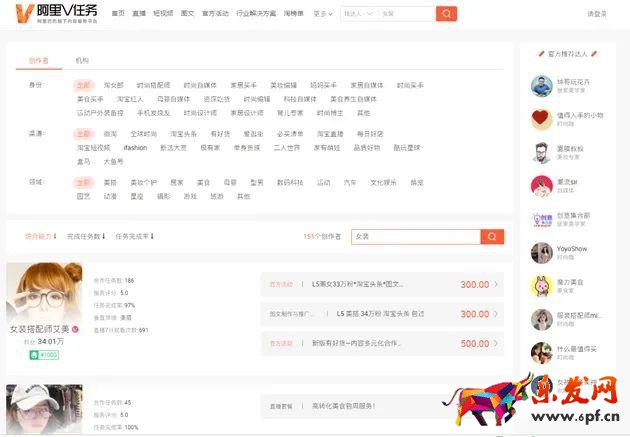This screenshot has width=630, height=437.
Task: Open 图文 in the navigation bar
Action: (188, 13)
